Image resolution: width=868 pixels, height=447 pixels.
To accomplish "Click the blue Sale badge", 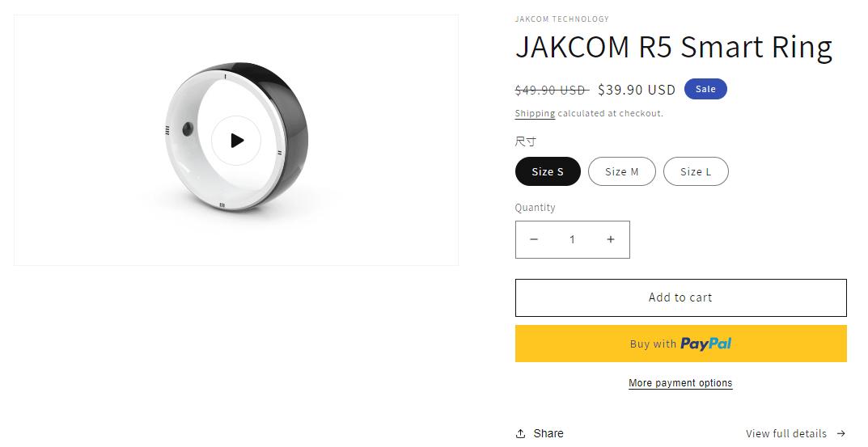I will point(705,89).
